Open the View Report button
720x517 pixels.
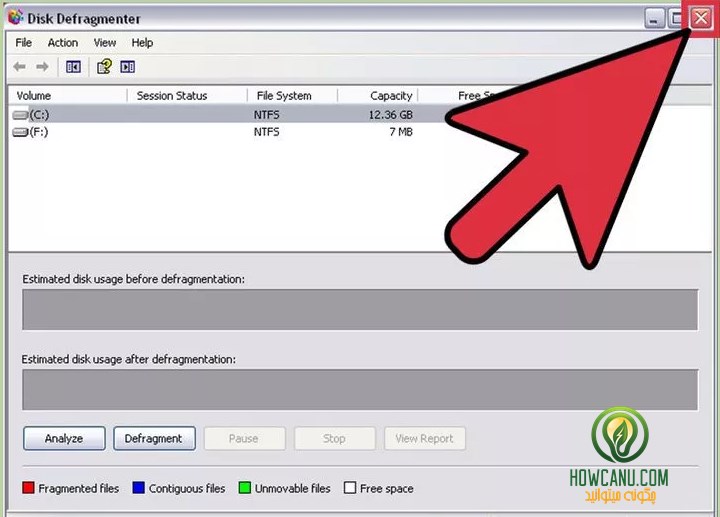pos(425,438)
